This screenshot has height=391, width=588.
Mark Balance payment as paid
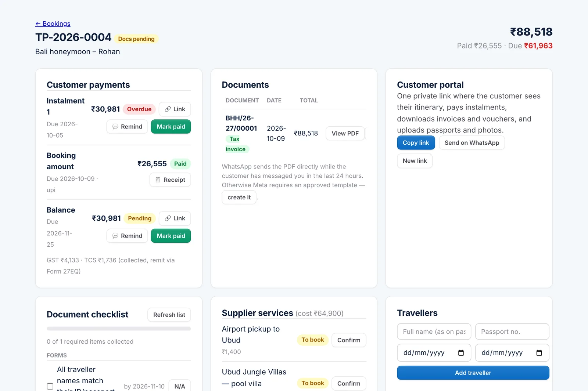tap(171, 236)
